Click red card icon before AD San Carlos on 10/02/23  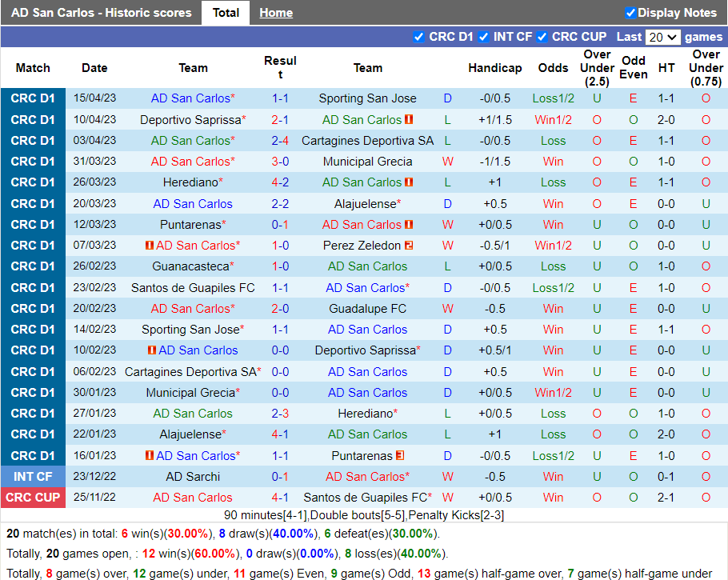coord(152,350)
